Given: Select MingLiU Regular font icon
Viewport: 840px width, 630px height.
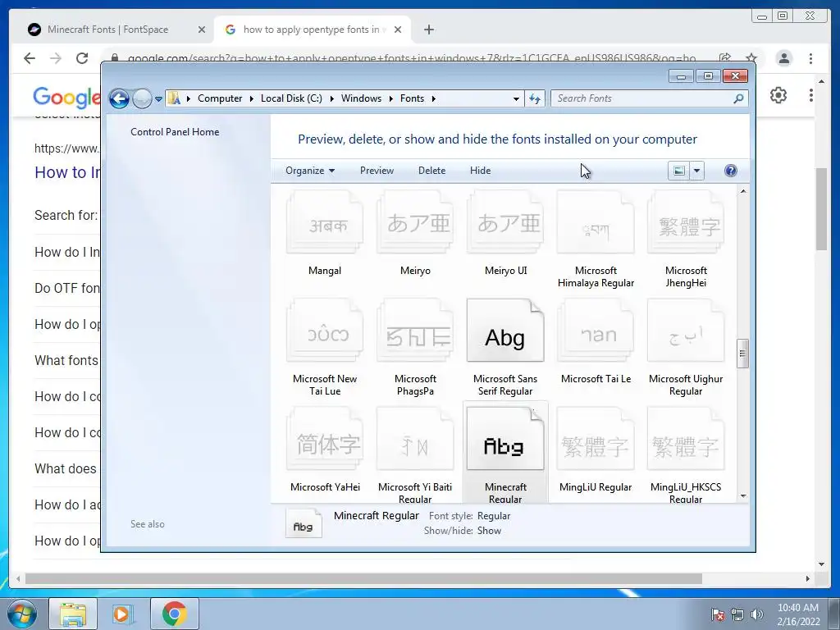Looking at the screenshot, I should 596,439.
